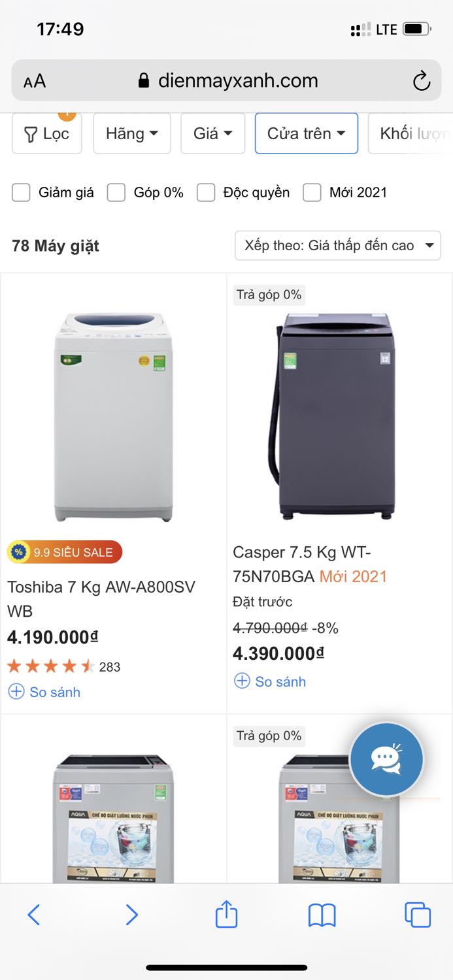Tap the Safari back arrow
This screenshot has height=980, width=453.
[x=34, y=915]
